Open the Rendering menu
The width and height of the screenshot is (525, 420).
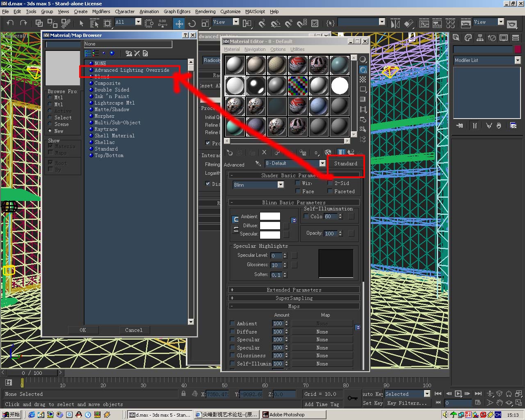[x=205, y=11]
